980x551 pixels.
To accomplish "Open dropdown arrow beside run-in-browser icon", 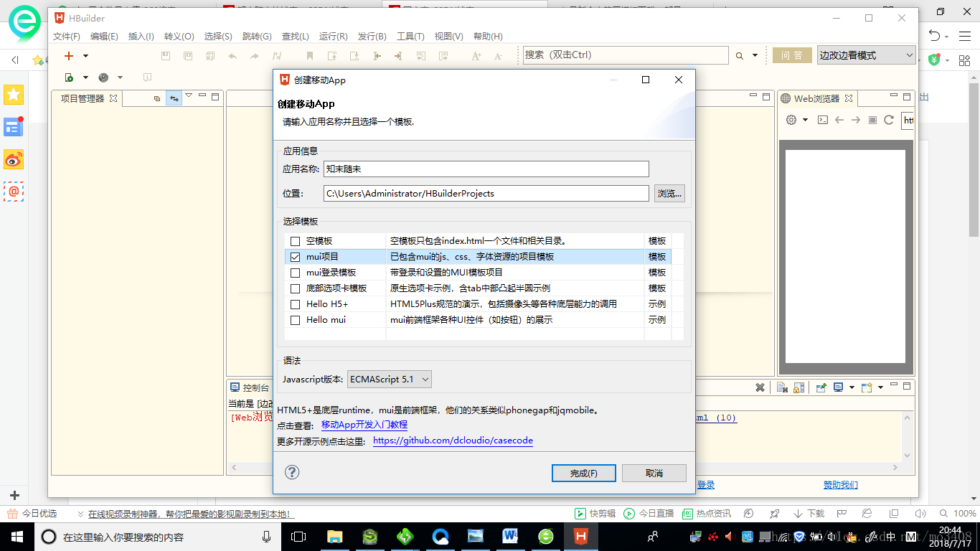I will click(85, 77).
